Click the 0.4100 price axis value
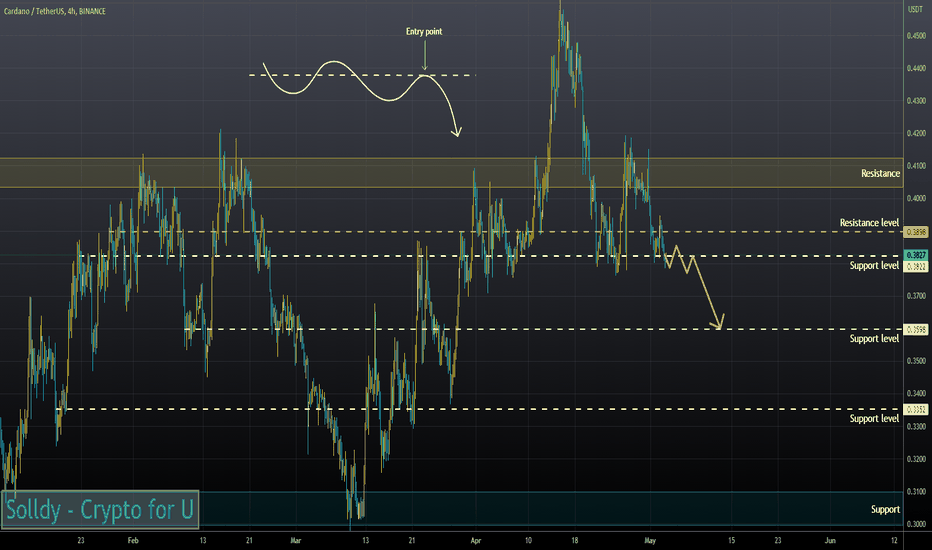Viewport: 932px width, 550px height. pos(916,166)
